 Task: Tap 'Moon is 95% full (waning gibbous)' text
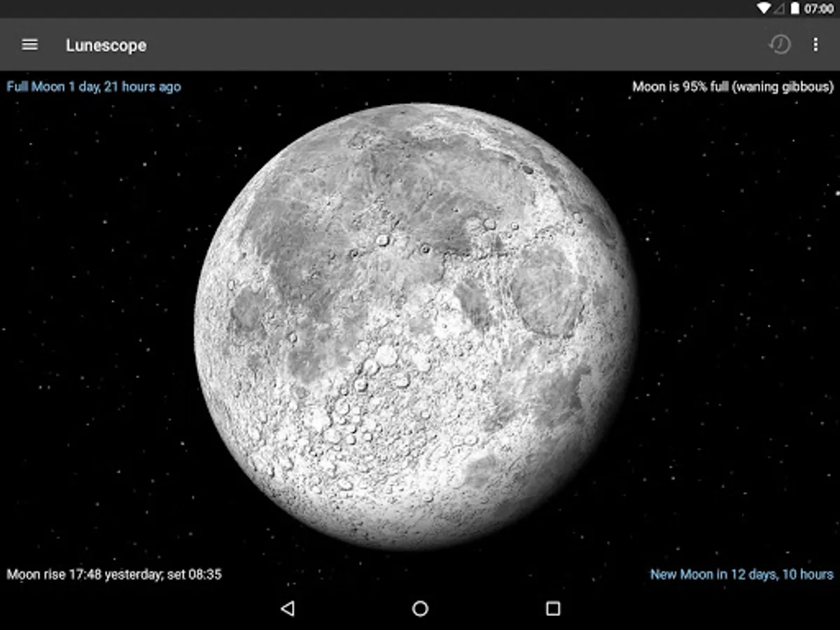click(x=733, y=87)
